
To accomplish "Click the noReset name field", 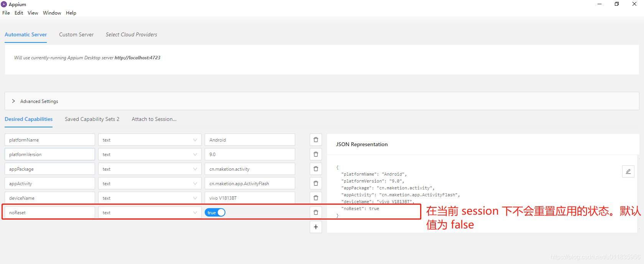I will tap(50, 212).
